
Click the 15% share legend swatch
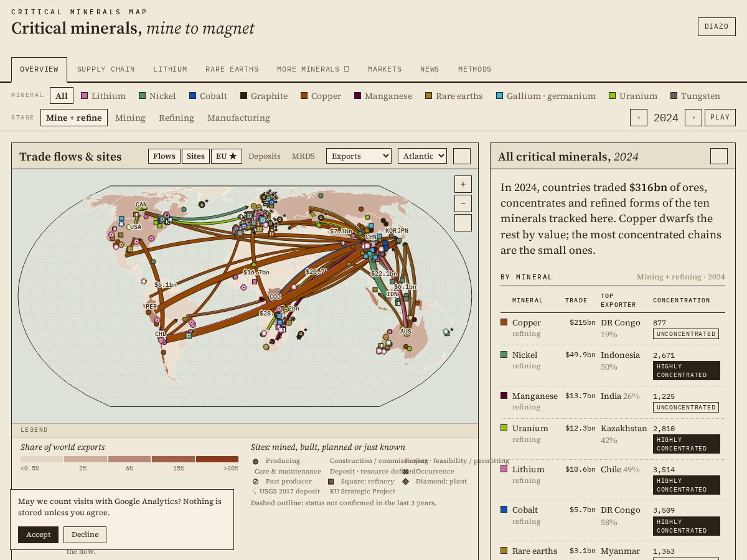click(x=173, y=459)
